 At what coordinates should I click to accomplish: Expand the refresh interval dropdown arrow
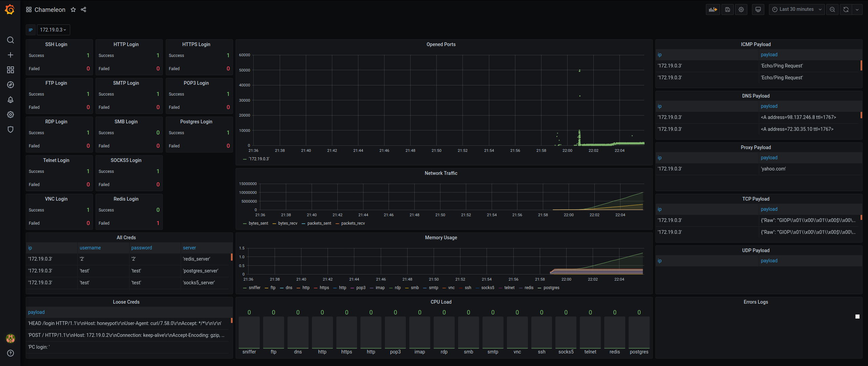857,9
